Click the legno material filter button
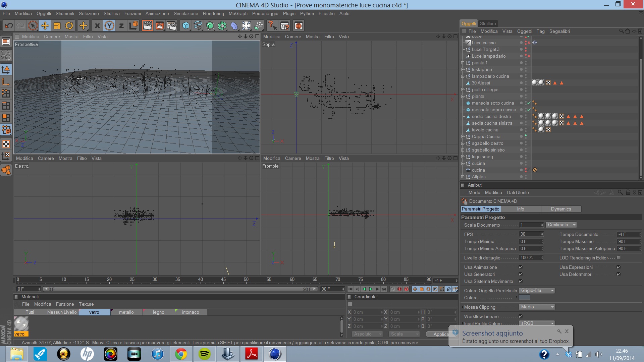 158,312
